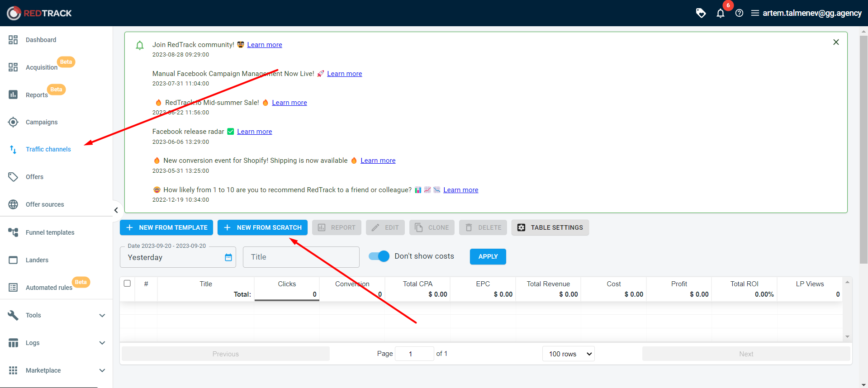Open notifications bell with 6 badge

pos(721,13)
